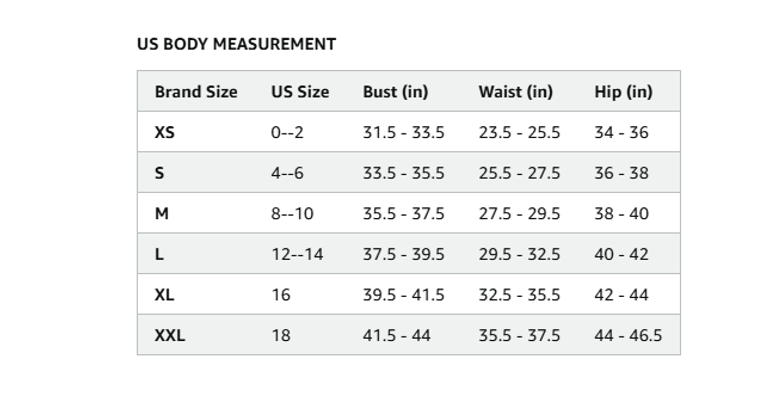Click waist value 25.5 - 27.5
The height and width of the screenshot is (397, 775).
coord(519,173)
